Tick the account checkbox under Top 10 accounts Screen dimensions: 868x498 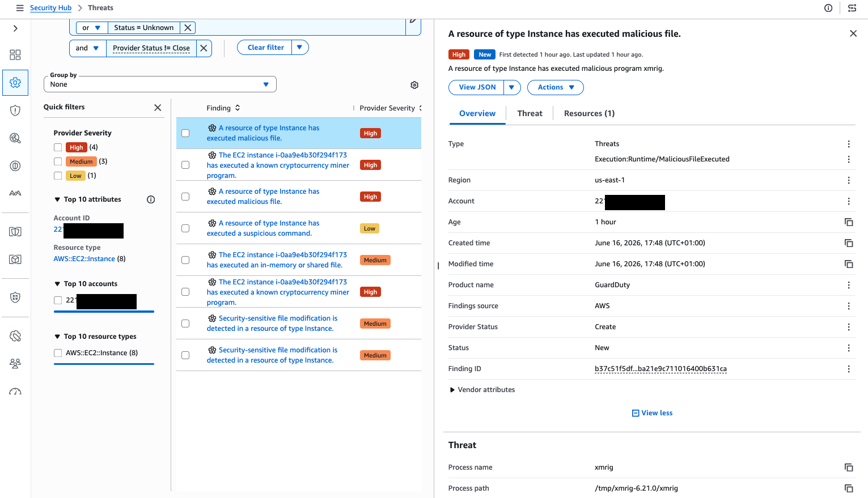click(58, 300)
